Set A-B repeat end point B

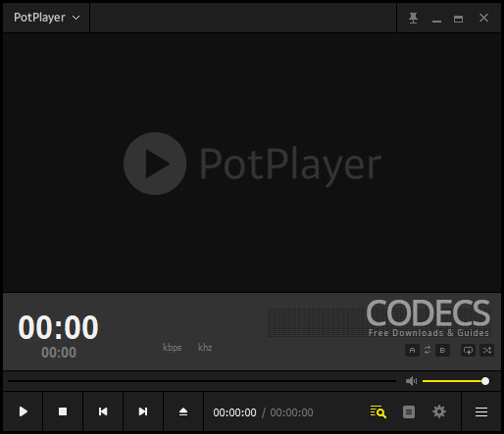point(442,351)
